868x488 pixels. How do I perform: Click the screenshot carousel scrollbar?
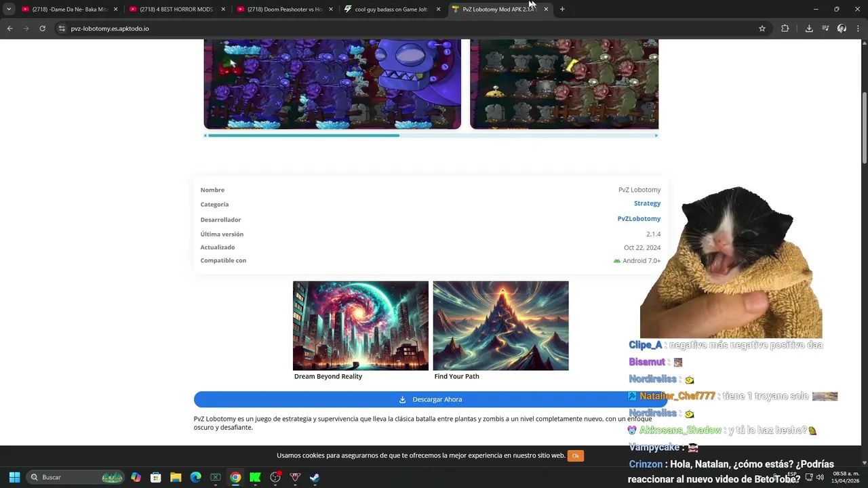tap(304, 136)
